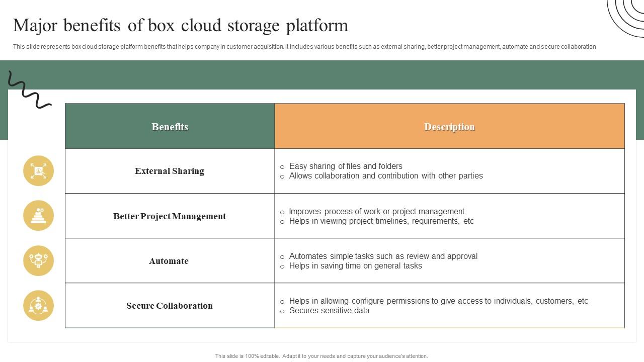
Task: Click 'Helps in allowing configure permissions' bullet
Action: click(439, 301)
